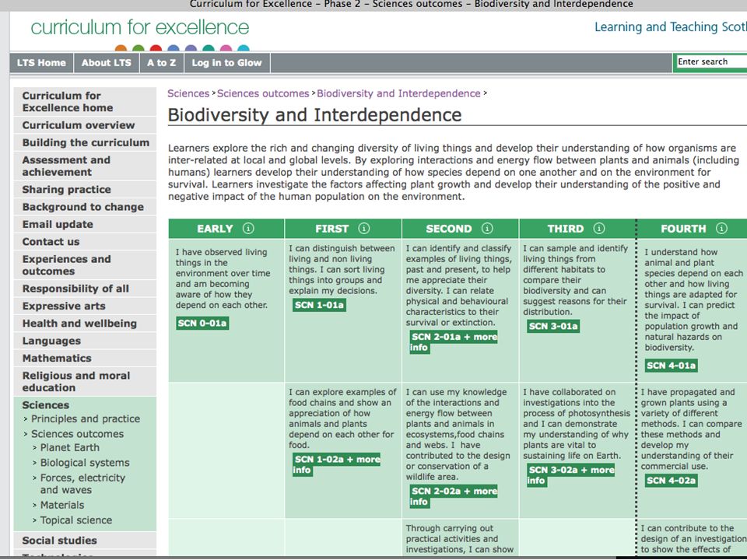The width and height of the screenshot is (747, 560).
Task: Open the Materials subsection
Action: coord(62,505)
